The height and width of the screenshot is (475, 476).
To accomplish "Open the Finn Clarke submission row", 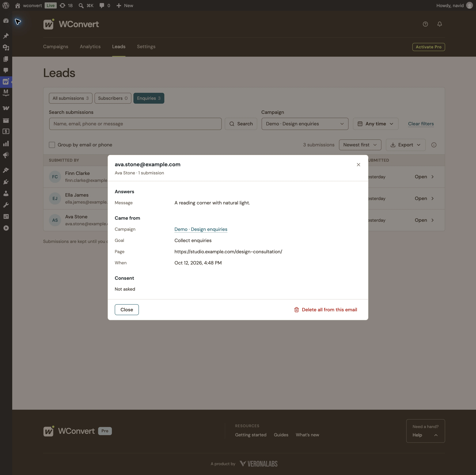I will pos(424,177).
